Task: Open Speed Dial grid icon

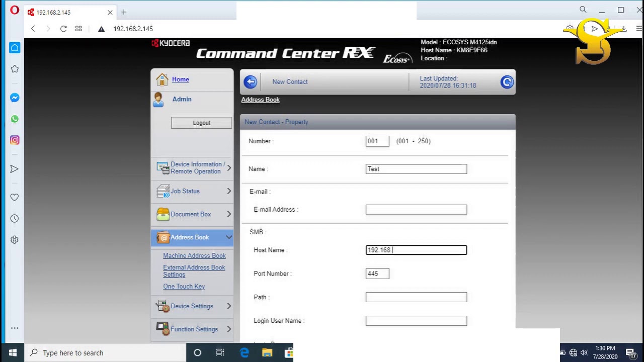Action: tap(78, 29)
